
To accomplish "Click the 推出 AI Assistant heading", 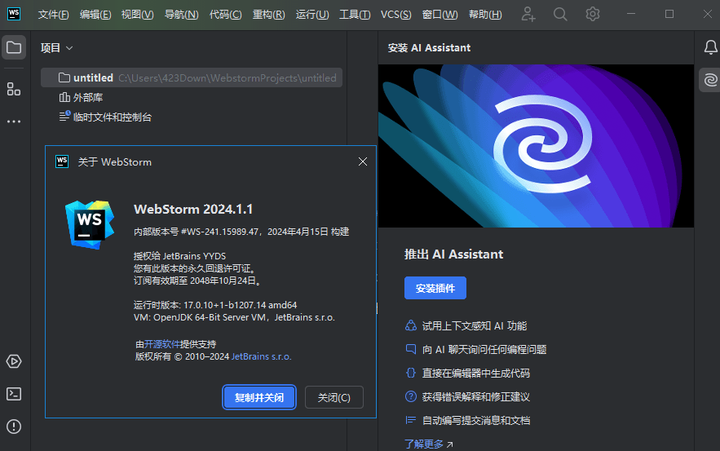I will click(x=454, y=254).
